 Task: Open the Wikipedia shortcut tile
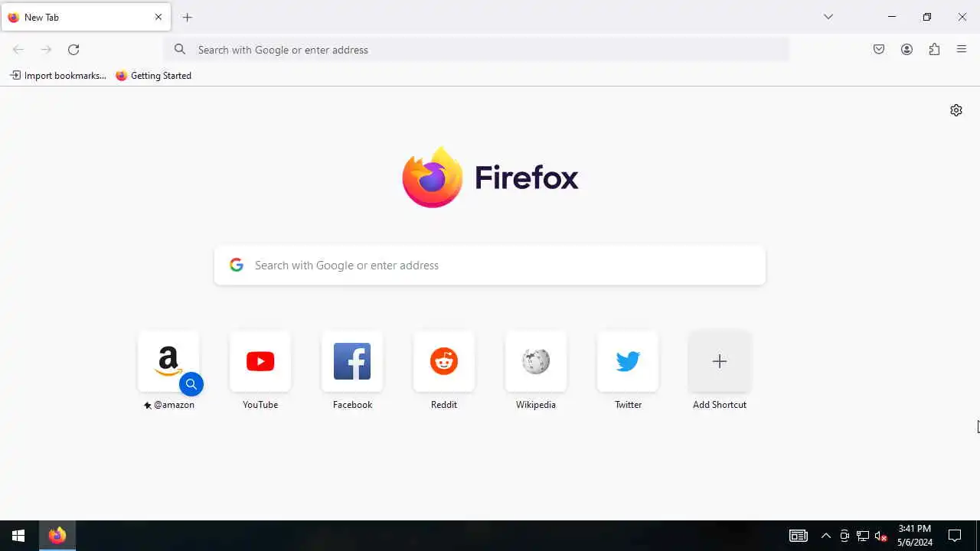click(x=536, y=361)
